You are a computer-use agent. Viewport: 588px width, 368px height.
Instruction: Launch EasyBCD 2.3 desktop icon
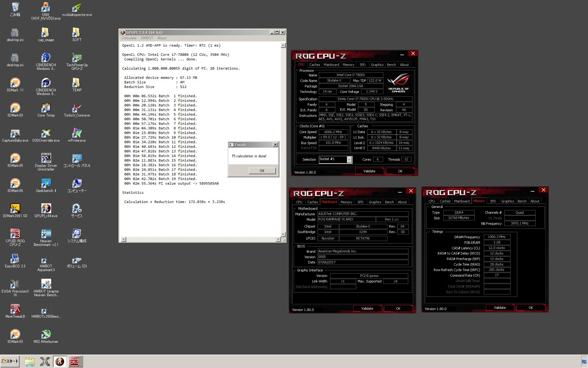pyautogui.click(x=15, y=261)
